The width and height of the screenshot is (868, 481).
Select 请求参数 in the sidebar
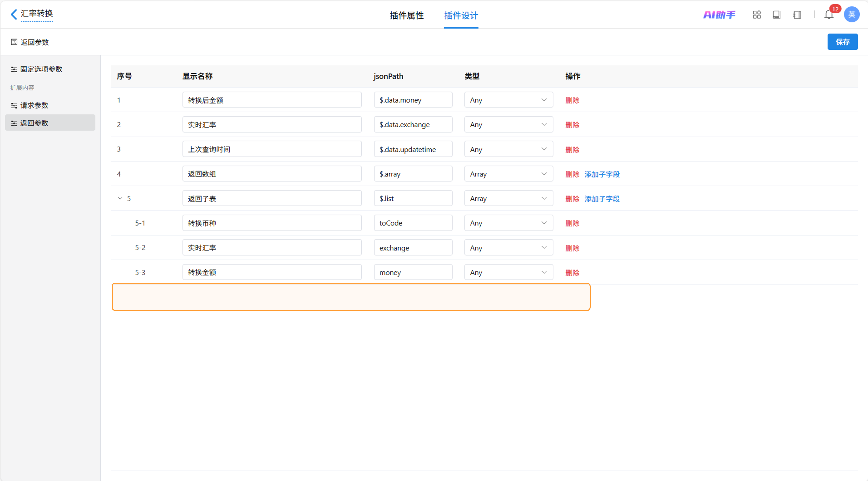click(34, 106)
